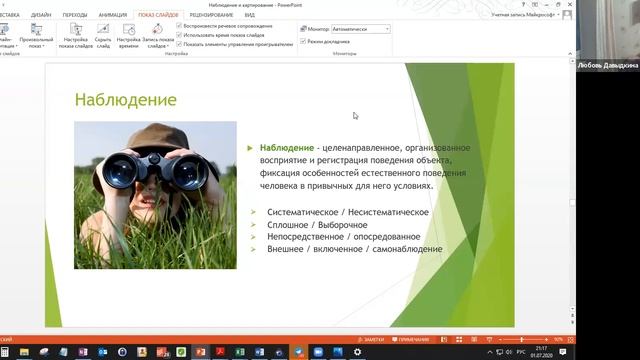Switch to Normal view icon in status bar

[x=444, y=340]
